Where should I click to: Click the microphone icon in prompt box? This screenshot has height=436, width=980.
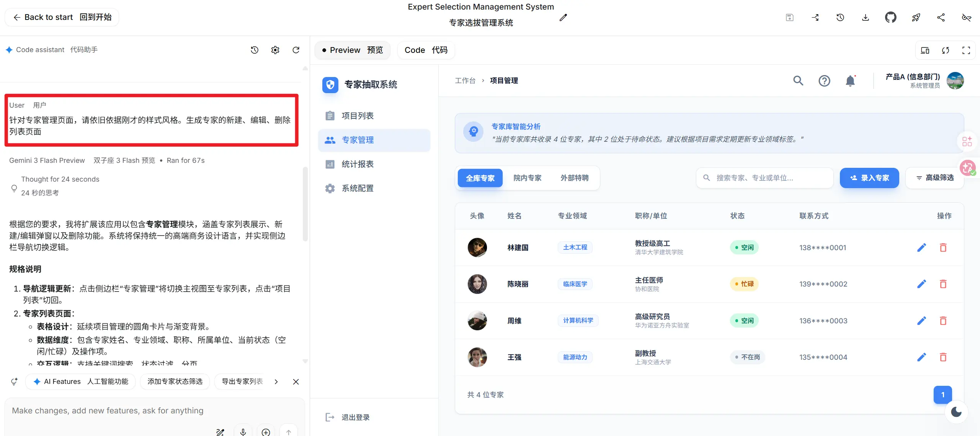(243, 432)
